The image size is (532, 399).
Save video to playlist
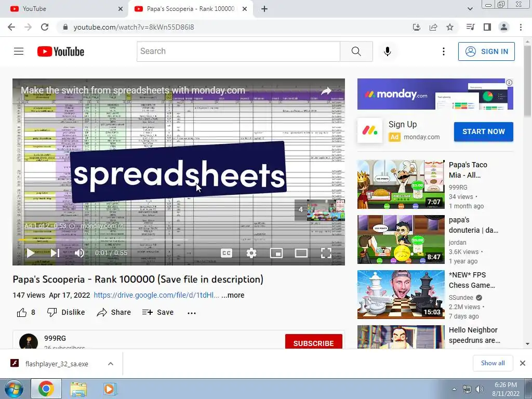pyautogui.click(x=158, y=312)
